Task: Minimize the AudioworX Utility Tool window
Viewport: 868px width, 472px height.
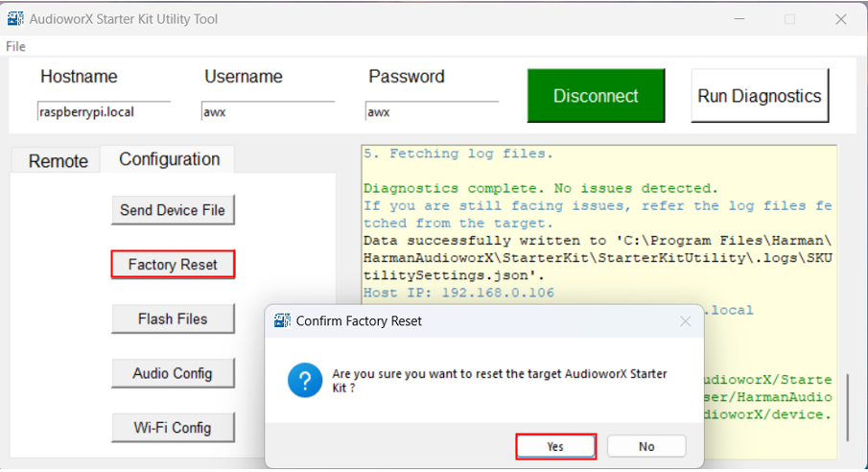Action: click(x=739, y=19)
